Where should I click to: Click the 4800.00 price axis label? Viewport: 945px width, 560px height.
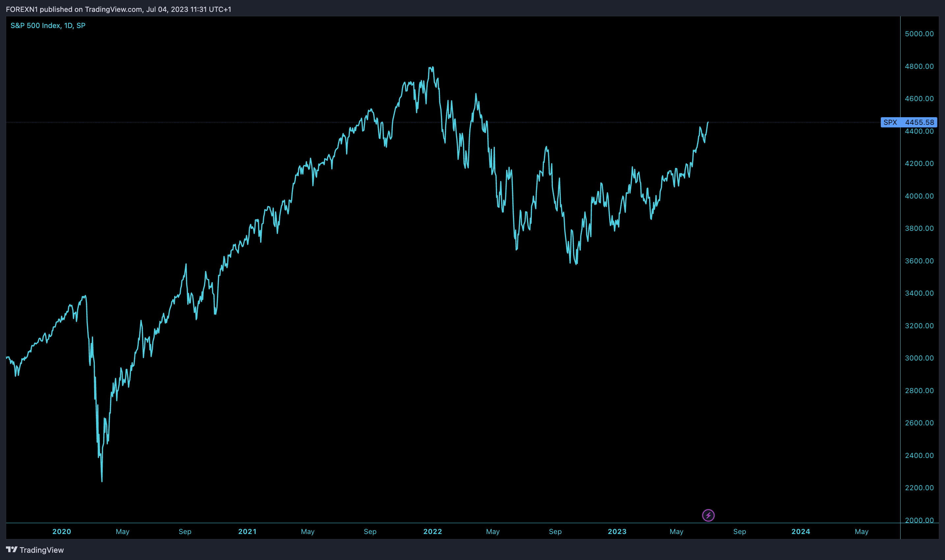click(x=919, y=67)
